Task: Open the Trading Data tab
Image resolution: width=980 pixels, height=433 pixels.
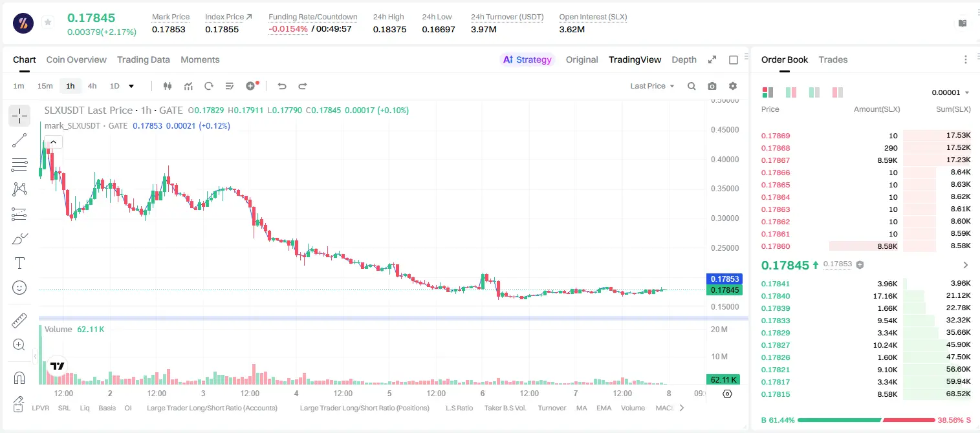Action: (144, 59)
